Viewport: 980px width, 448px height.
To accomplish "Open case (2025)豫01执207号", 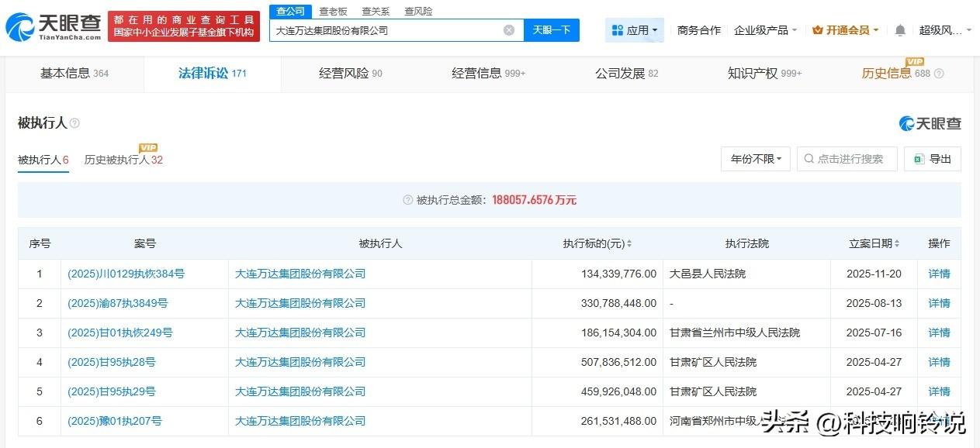I will [x=115, y=421].
